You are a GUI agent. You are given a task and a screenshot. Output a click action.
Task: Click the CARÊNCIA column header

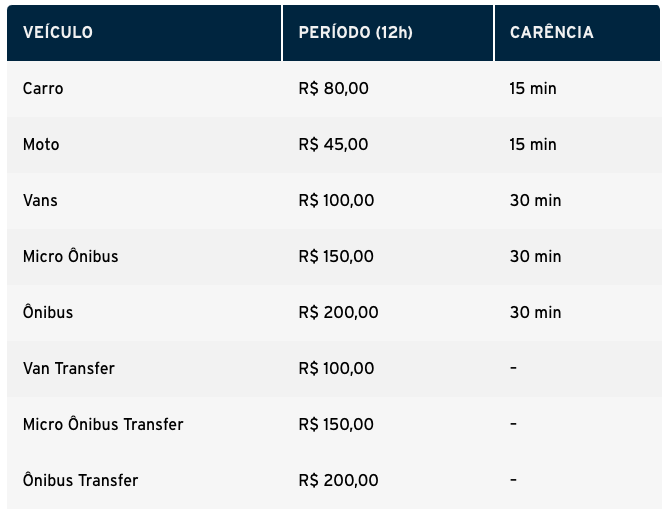pos(551,32)
